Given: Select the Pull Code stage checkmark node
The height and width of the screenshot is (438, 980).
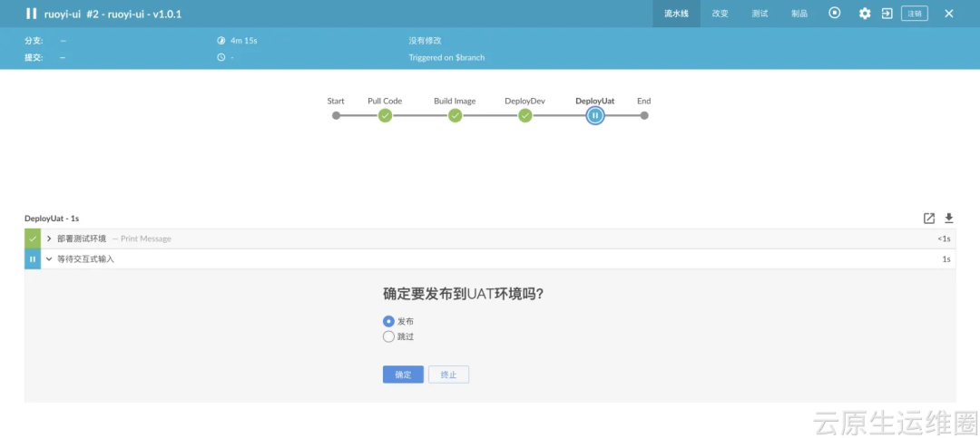Looking at the screenshot, I should click(385, 115).
